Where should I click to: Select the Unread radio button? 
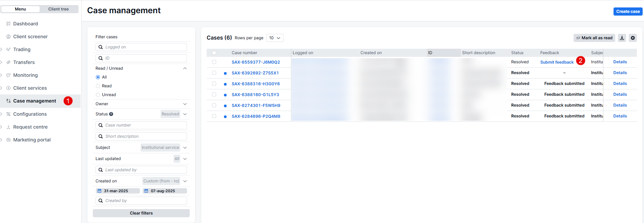(x=98, y=95)
